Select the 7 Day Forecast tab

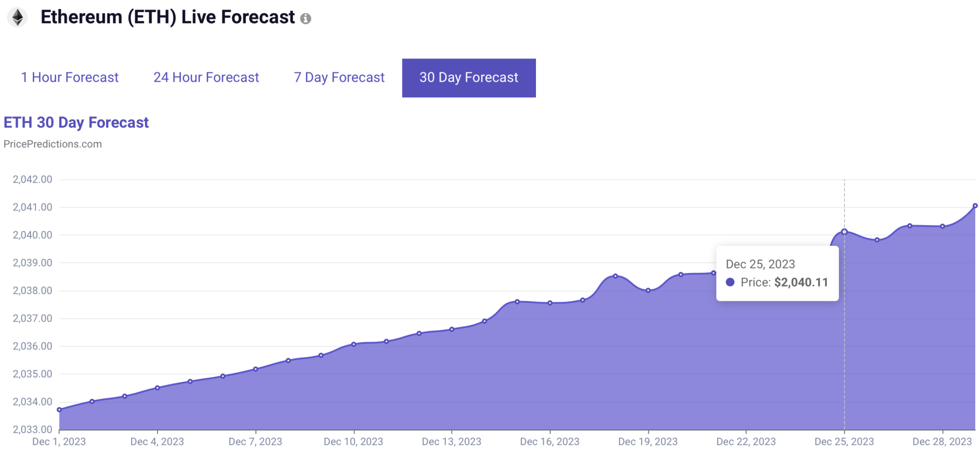click(338, 77)
